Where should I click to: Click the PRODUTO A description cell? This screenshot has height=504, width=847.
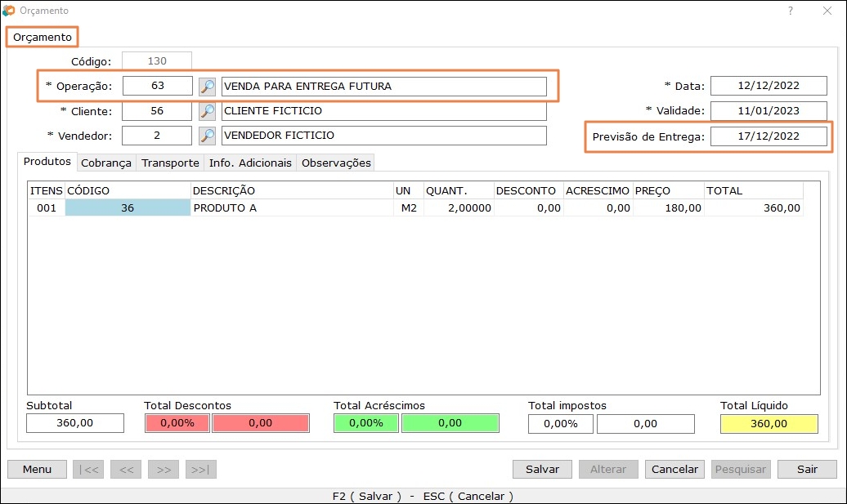pos(292,207)
